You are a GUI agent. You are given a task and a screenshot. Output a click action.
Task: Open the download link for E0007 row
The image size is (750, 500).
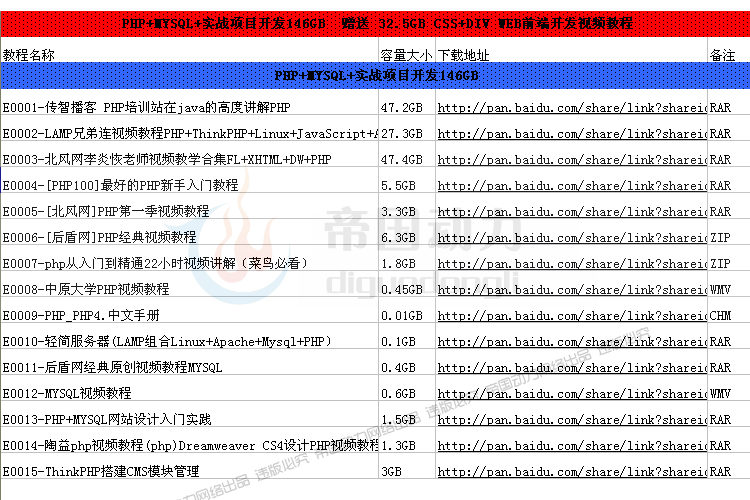[x=572, y=264]
